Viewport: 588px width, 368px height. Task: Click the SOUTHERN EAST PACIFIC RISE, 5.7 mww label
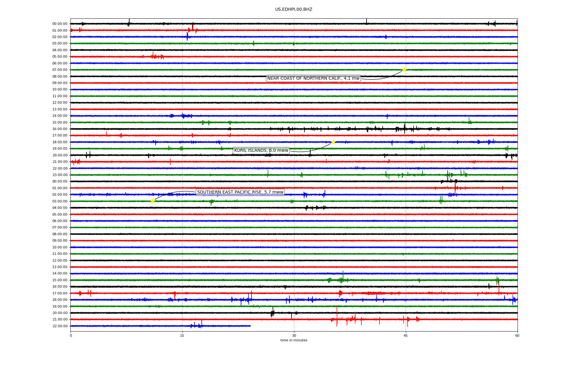click(x=240, y=192)
